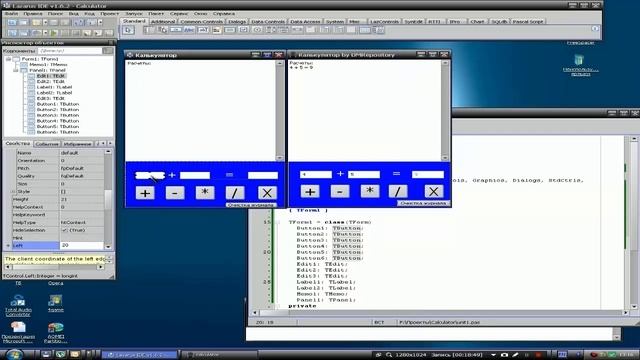Select Panel1: TPanel in component tree
The image size is (640, 360).
point(47,70)
